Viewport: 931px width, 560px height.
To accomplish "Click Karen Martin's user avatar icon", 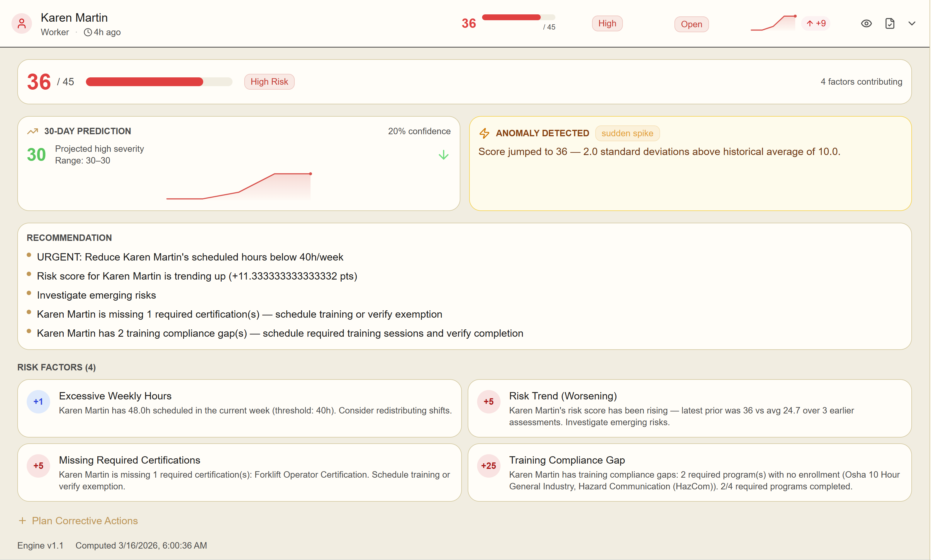I will pos(21,24).
